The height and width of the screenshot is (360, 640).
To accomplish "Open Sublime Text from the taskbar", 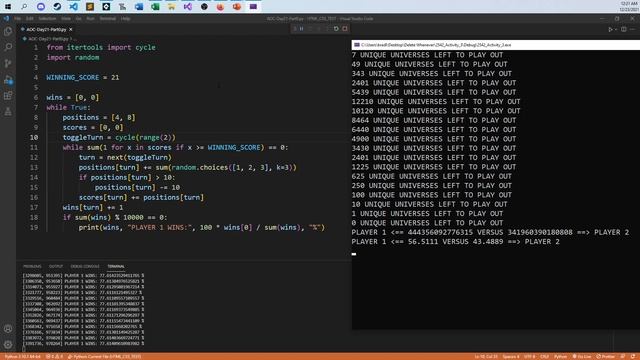I will 90,7.
